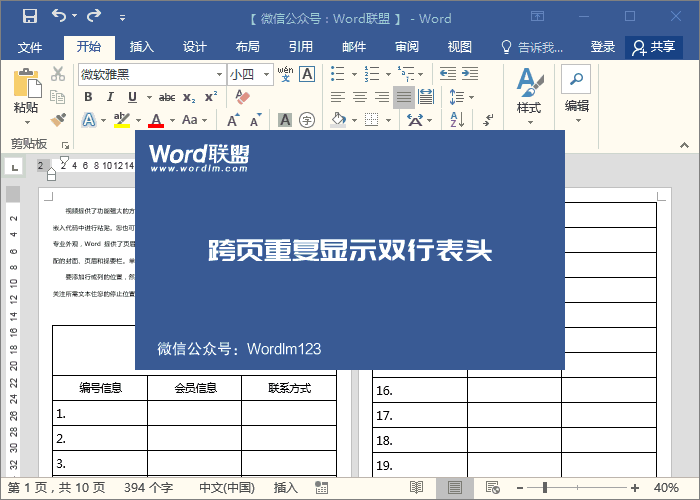Image resolution: width=700 pixels, height=500 pixels.
Task: Switch to the 视图 ribbon tab
Action: click(x=460, y=46)
